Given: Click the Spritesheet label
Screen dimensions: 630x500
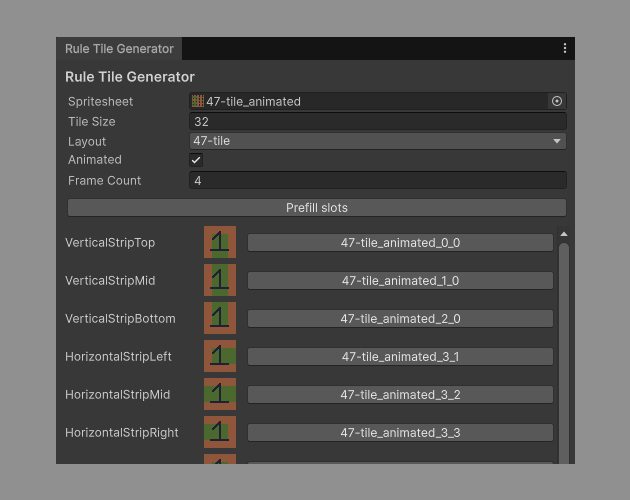Looking at the screenshot, I should (x=100, y=102).
